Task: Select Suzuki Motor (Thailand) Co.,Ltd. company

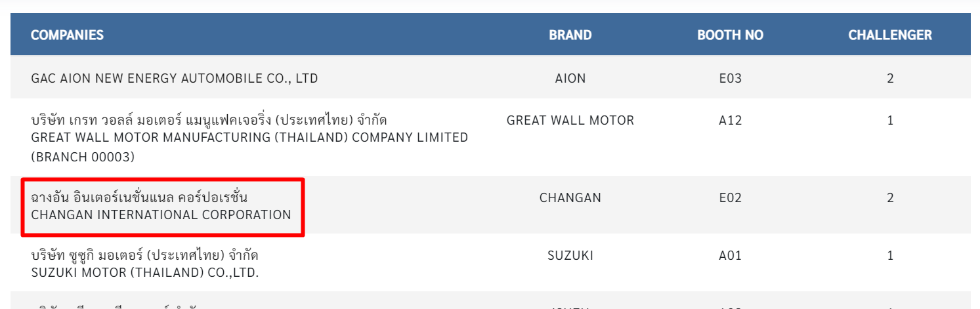Action: [x=149, y=263]
